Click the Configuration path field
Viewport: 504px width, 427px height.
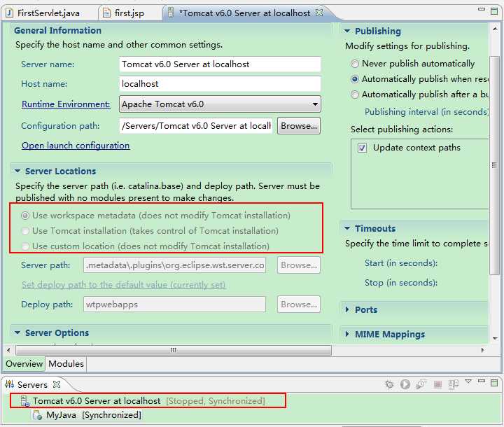tap(196, 126)
